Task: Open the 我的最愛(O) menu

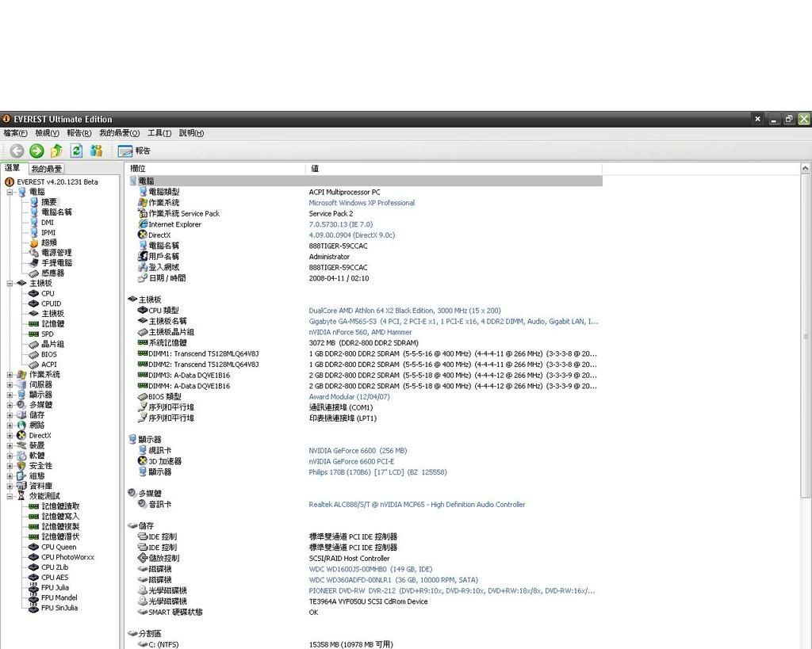Action: (120, 133)
